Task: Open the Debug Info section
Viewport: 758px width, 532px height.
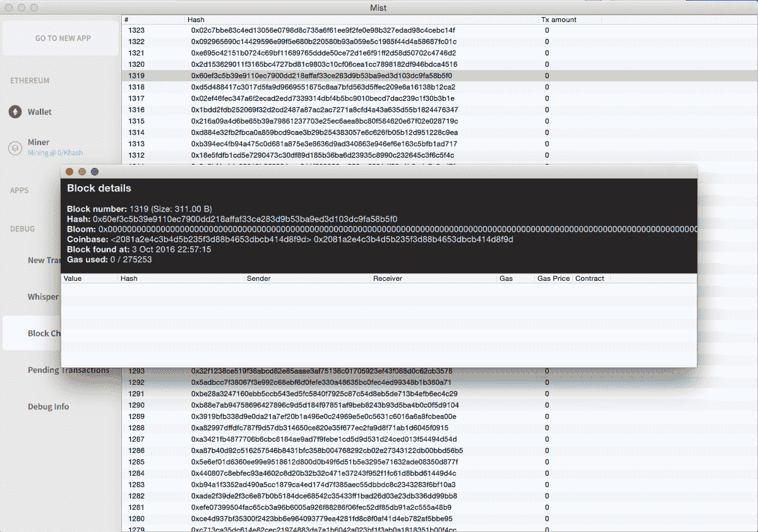Action: (x=48, y=407)
